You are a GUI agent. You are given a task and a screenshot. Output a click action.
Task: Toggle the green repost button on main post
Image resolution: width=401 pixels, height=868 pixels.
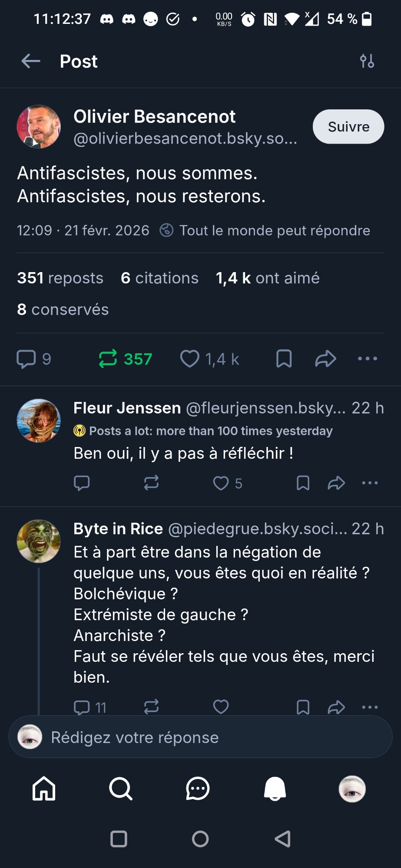coord(108,359)
